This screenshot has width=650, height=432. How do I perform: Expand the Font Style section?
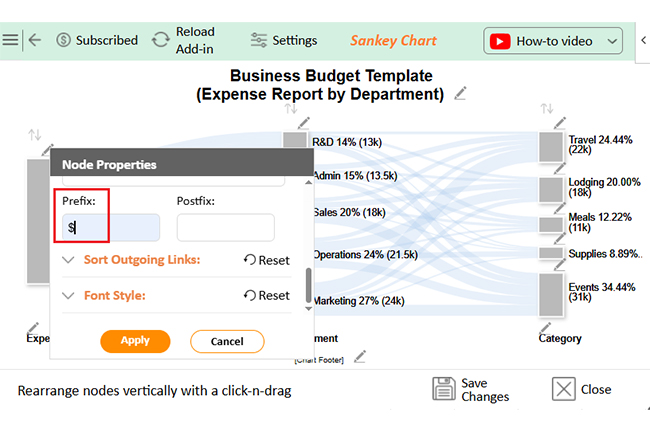68,296
